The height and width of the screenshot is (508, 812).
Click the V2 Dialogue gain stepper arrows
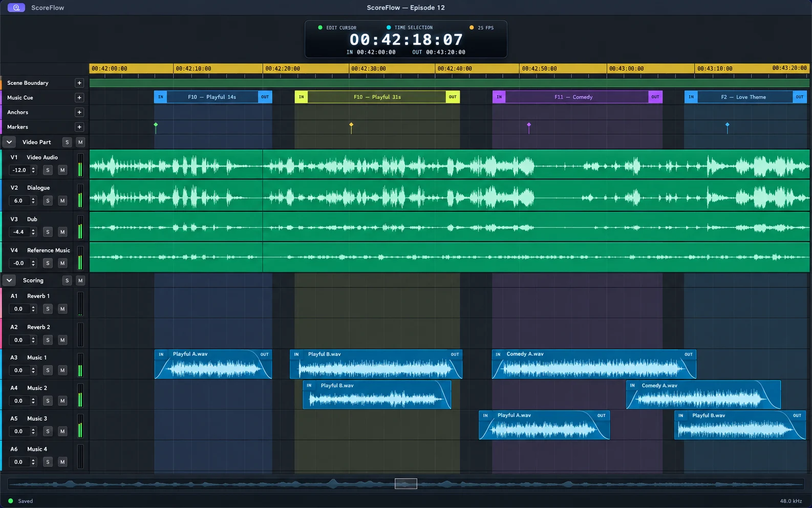click(x=33, y=201)
